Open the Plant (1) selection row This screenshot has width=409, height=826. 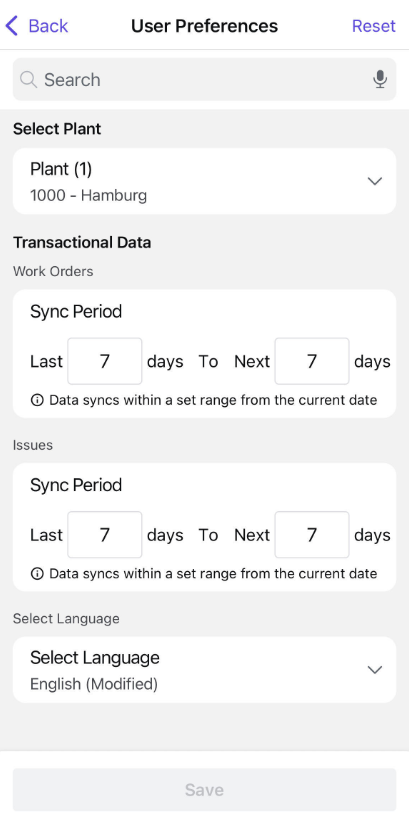204,181
